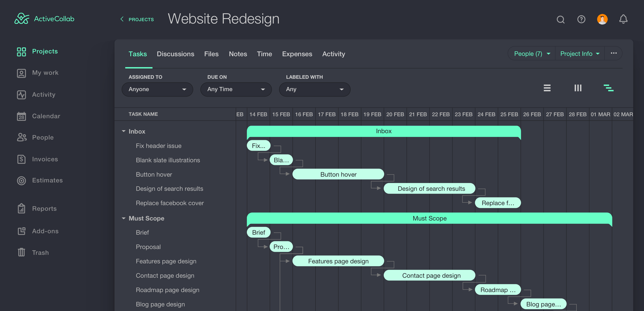Open the Project Info dropdown
Viewport: 644px width, 311px height.
580,54
